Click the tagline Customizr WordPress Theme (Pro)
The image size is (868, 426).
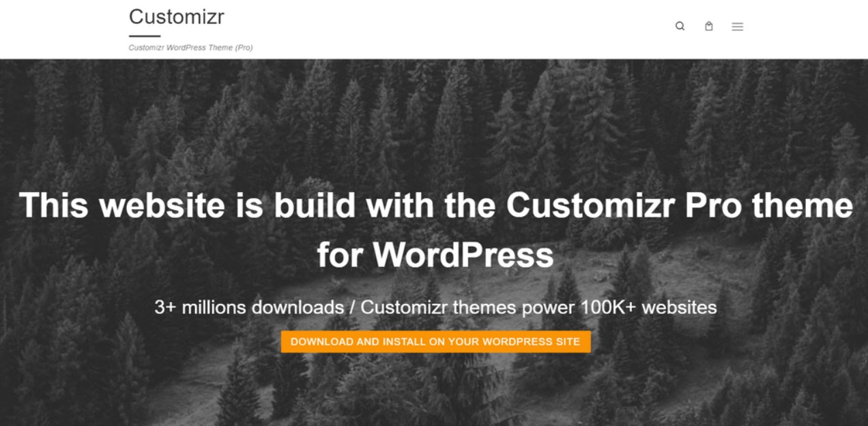pyautogui.click(x=190, y=48)
